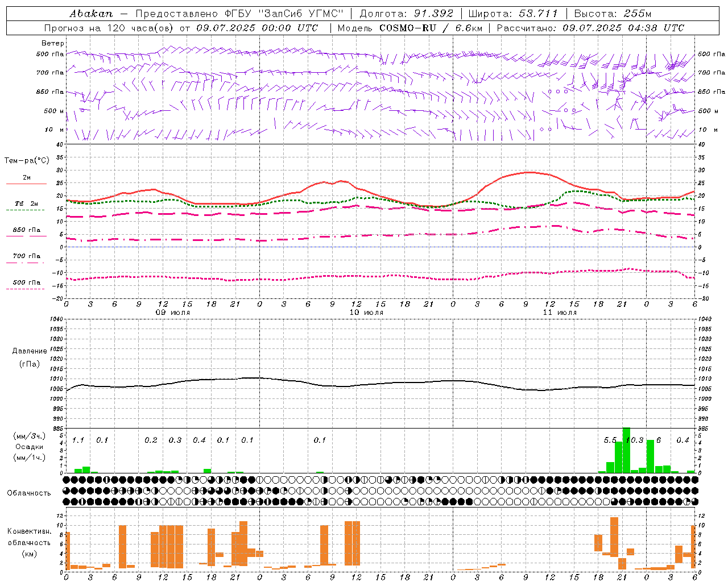
Task: Click the 'Облачность' cloud cover label
Action: point(29,493)
